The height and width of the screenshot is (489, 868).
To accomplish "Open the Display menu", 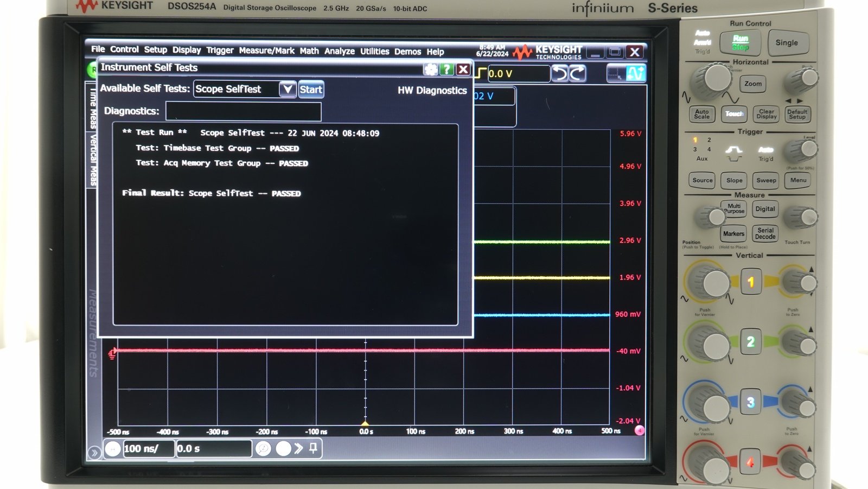I will [187, 50].
